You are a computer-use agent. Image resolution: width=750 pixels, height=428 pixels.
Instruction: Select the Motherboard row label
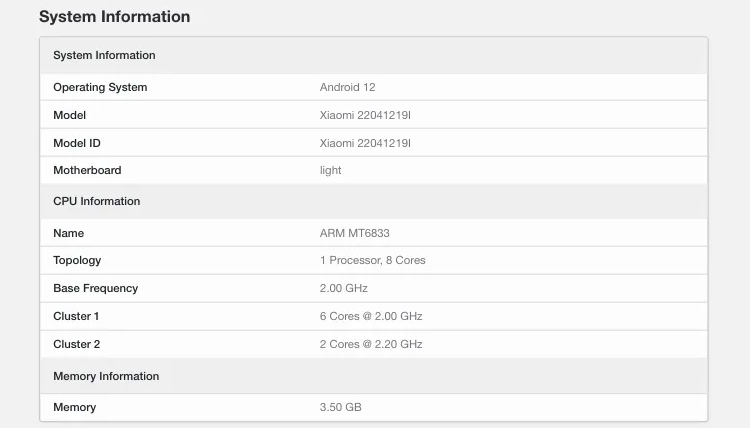pos(87,170)
